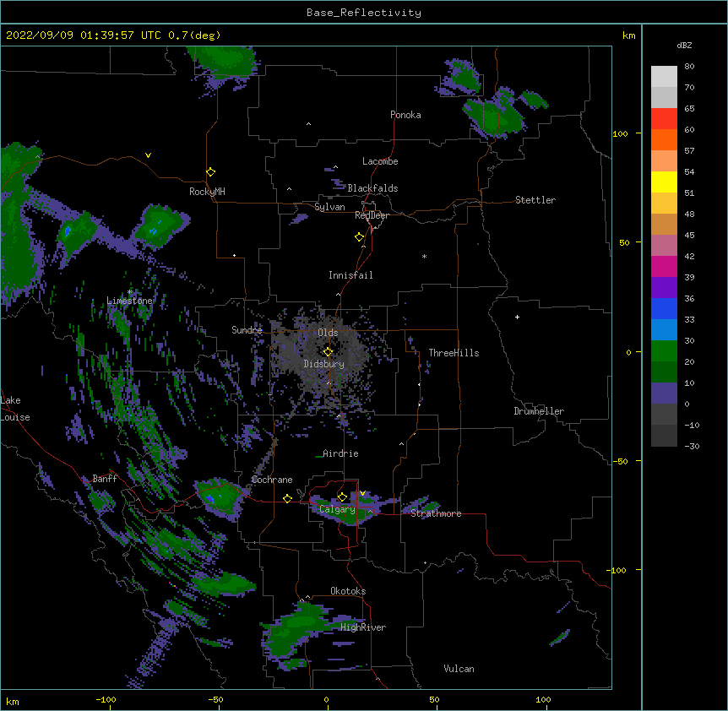Pick the red swatch in the dBZ legend
The image size is (728, 711).
664,118
